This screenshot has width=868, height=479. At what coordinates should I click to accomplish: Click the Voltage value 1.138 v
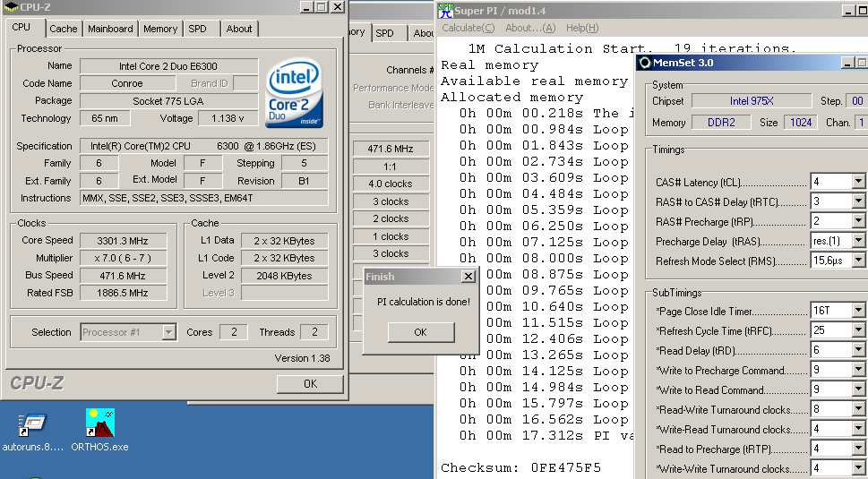pos(228,118)
